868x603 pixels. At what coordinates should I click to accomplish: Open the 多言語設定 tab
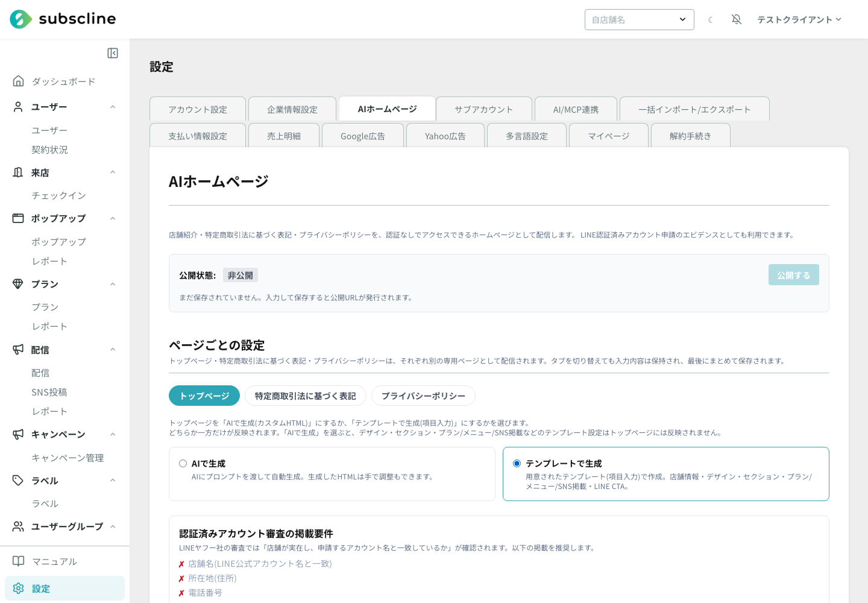pos(527,136)
